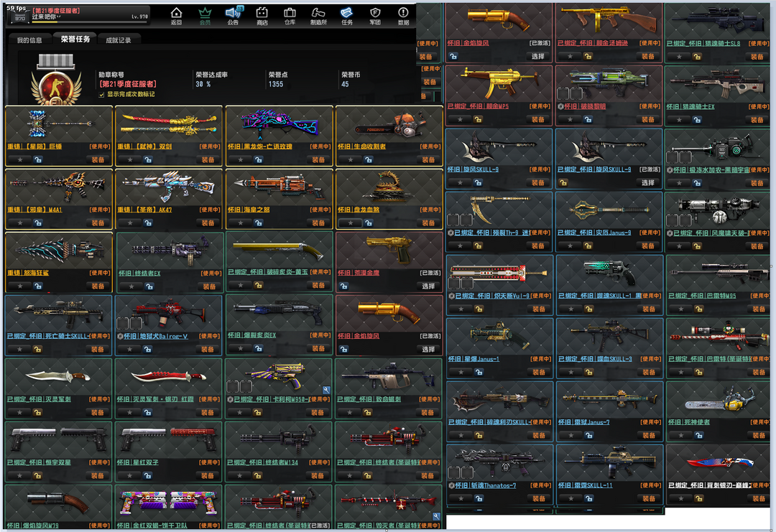Toggle lock icon on 黑龙炮-亡语玫瑰
776x532 pixels.
pyautogui.click(x=257, y=159)
